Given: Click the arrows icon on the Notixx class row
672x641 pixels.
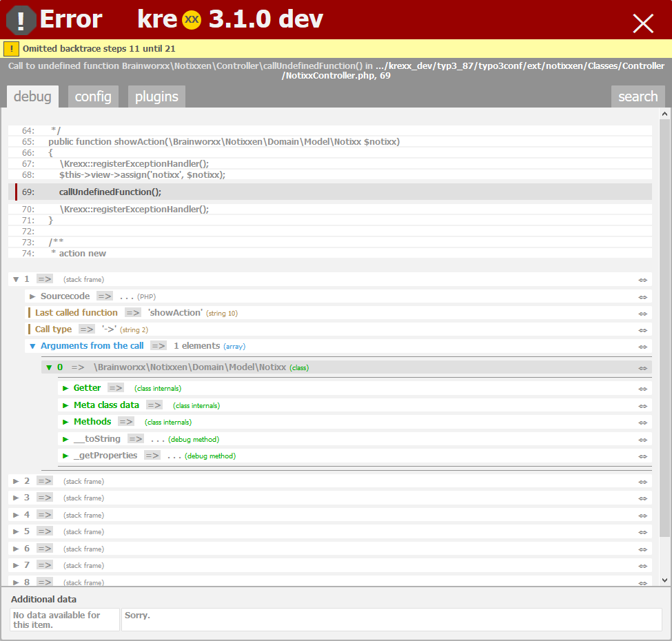Looking at the screenshot, I should click(x=642, y=369).
